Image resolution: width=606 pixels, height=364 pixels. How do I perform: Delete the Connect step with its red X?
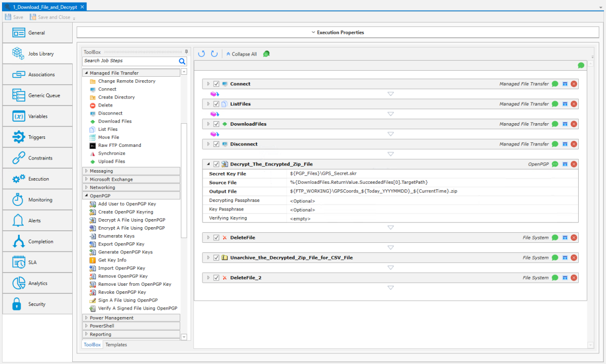tap(574, 84)
